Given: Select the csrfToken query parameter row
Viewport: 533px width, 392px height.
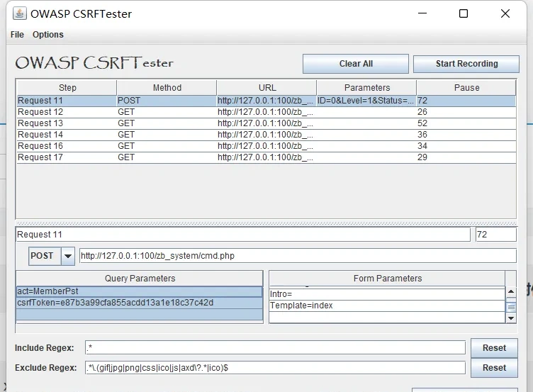Looking at the screenshot, I should (x=140, y=303).
